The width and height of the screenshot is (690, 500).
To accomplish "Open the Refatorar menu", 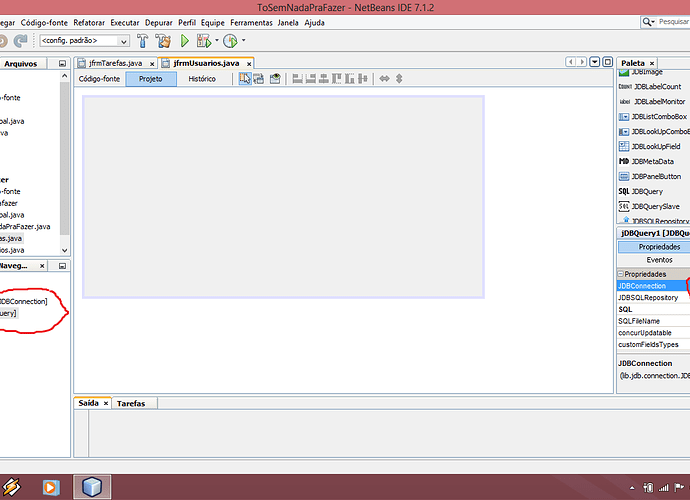I will pos(89,22).
